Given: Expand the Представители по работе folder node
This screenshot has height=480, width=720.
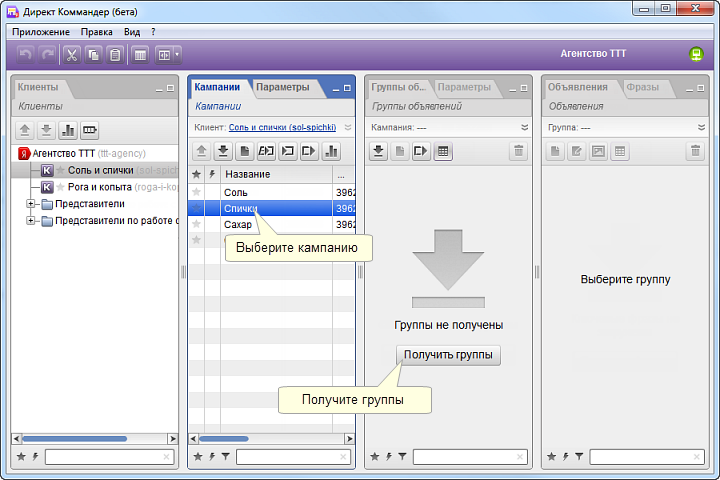Looking at the screenshot, I should 30,220.
